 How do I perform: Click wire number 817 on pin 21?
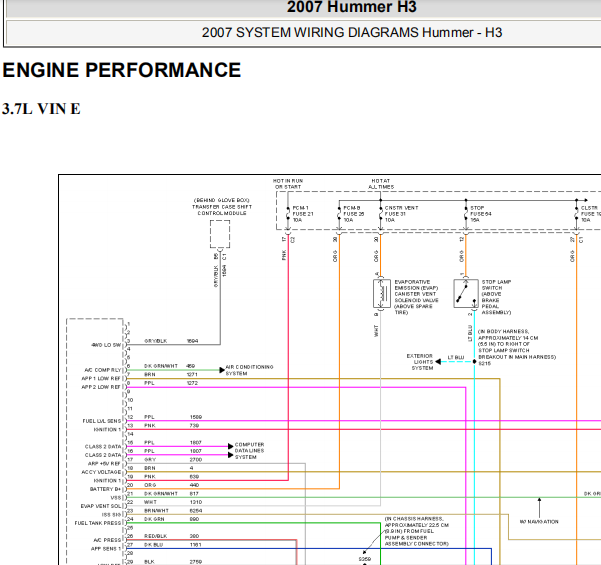194,493
